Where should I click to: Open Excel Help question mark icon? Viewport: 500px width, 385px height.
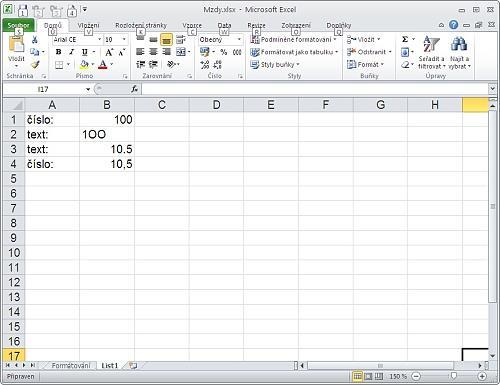[453, 25]
